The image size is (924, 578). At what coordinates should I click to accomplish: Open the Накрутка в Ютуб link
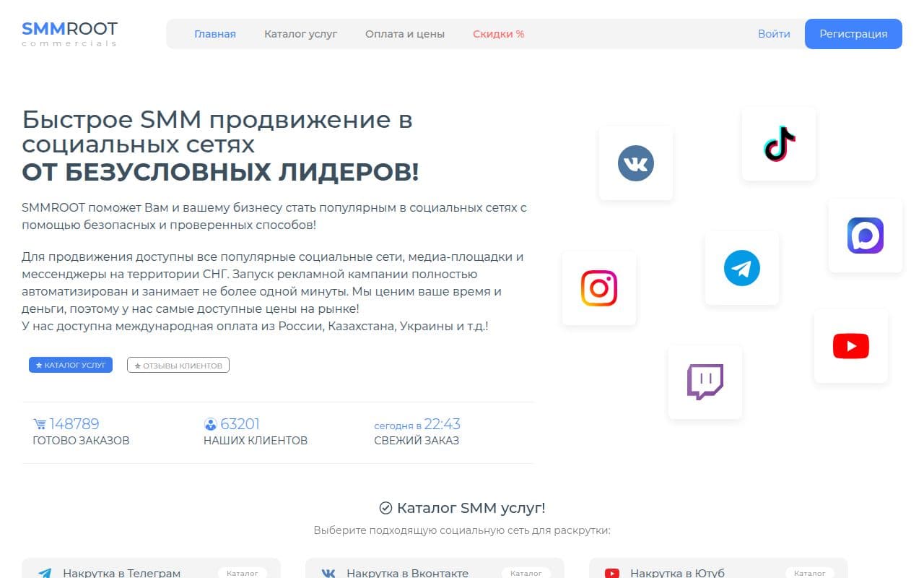(x=677, y=573)
